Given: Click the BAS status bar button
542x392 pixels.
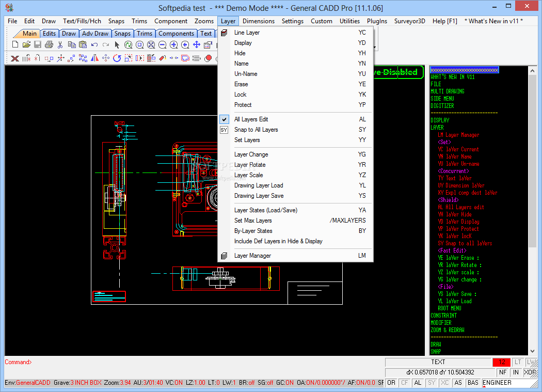Looking at the screenshot, I should click(472, 383).
